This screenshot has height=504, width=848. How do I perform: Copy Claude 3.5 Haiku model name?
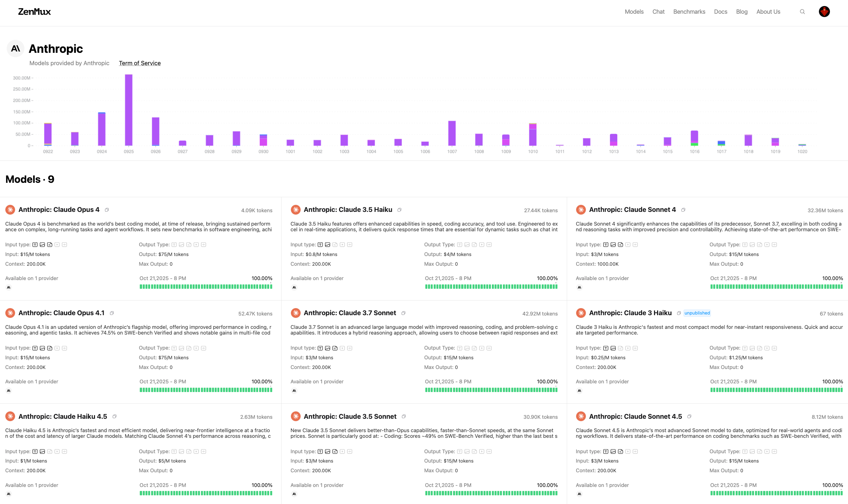point(399,210)
